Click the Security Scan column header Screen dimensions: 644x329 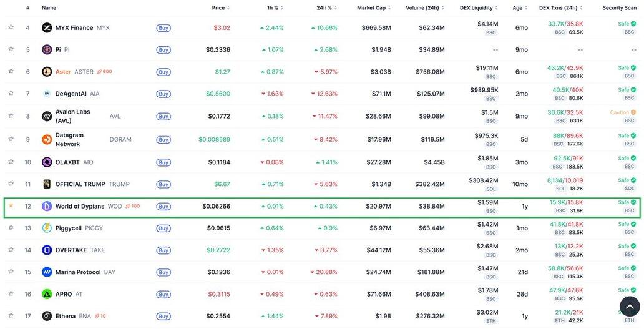(x=619, y=8)
